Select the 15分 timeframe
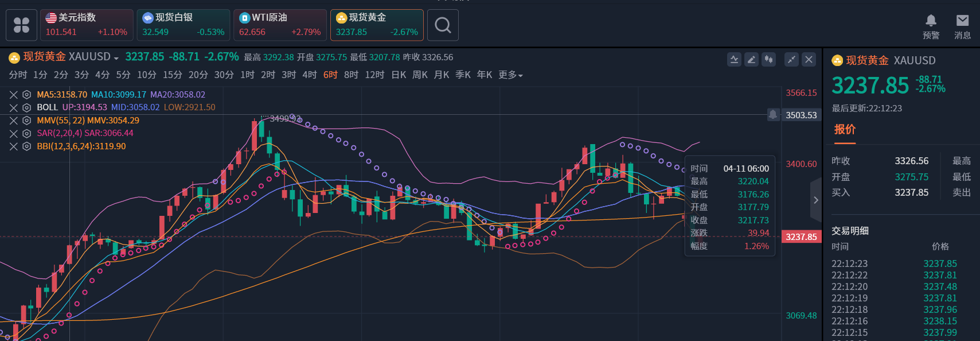The width and height of the screenshot is (980, 341). (172, 75)
